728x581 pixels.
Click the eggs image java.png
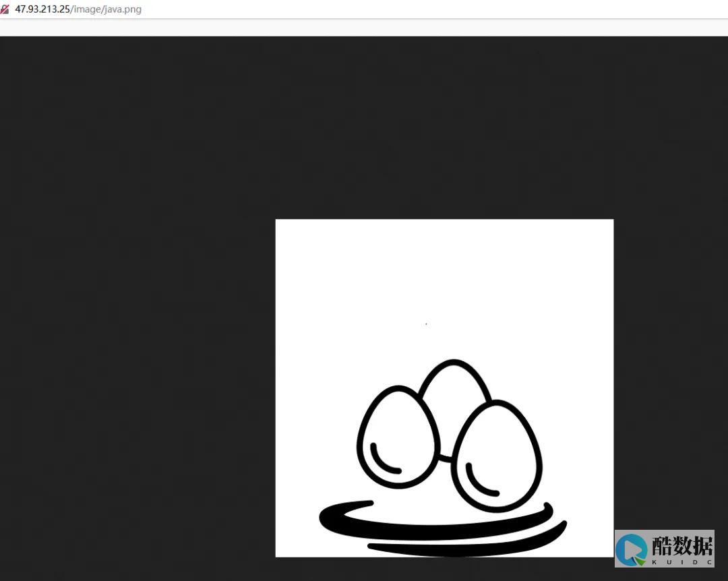point(444,388)
